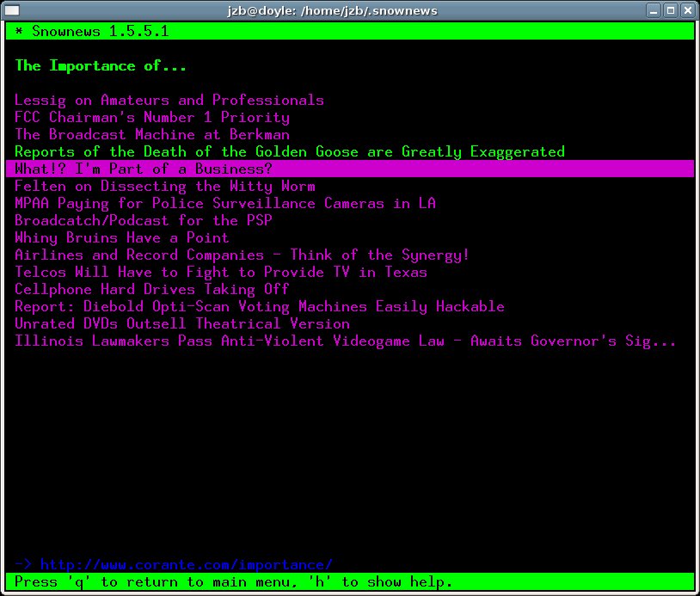Select 'FCC Chairman's Number 1 Priority' item
700x596 pixels.
pos(152,118)
